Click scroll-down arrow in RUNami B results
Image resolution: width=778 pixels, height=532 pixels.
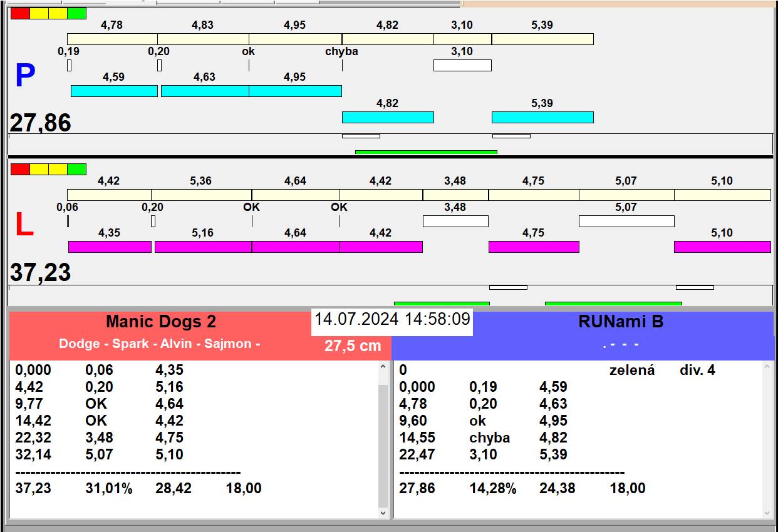(768, 513)
